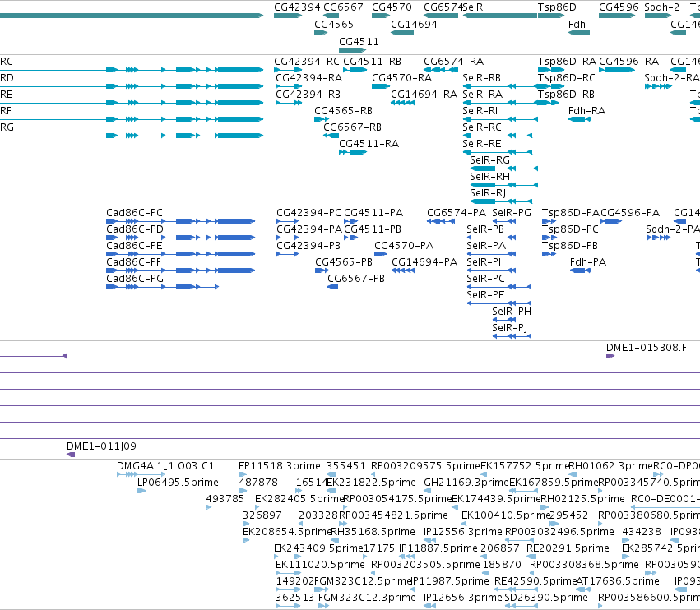This screenshot has width=700, height=610.
Task: Open the SelR-PG protein label
Action: tap(512, 213)
